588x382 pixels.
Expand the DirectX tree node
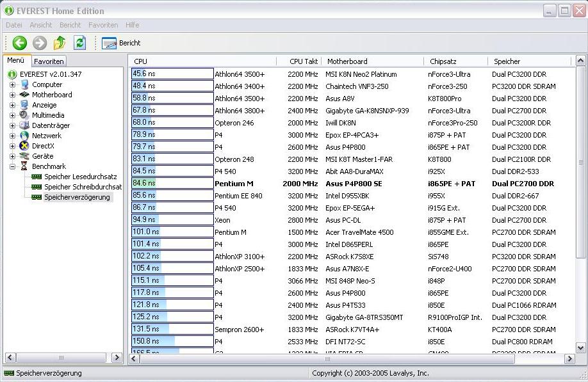tap(12, 146)
